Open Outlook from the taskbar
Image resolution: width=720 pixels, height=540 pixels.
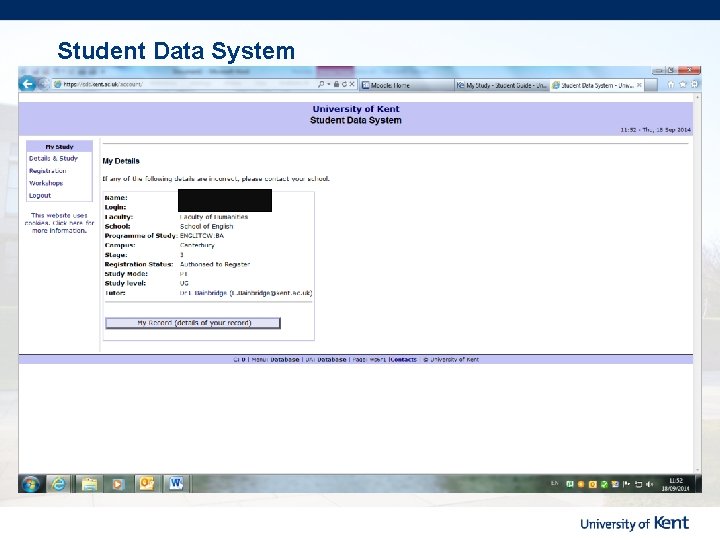pos(146,484)
